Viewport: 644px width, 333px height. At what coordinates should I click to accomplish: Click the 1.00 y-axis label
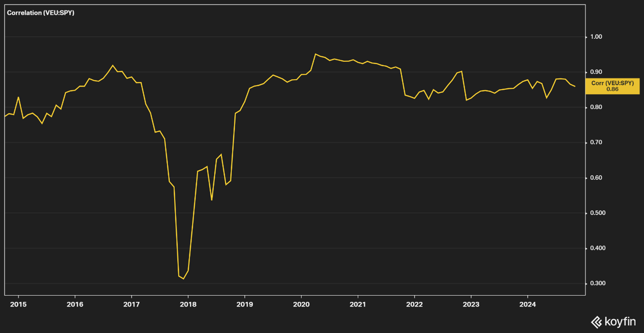tap(596, 37)
